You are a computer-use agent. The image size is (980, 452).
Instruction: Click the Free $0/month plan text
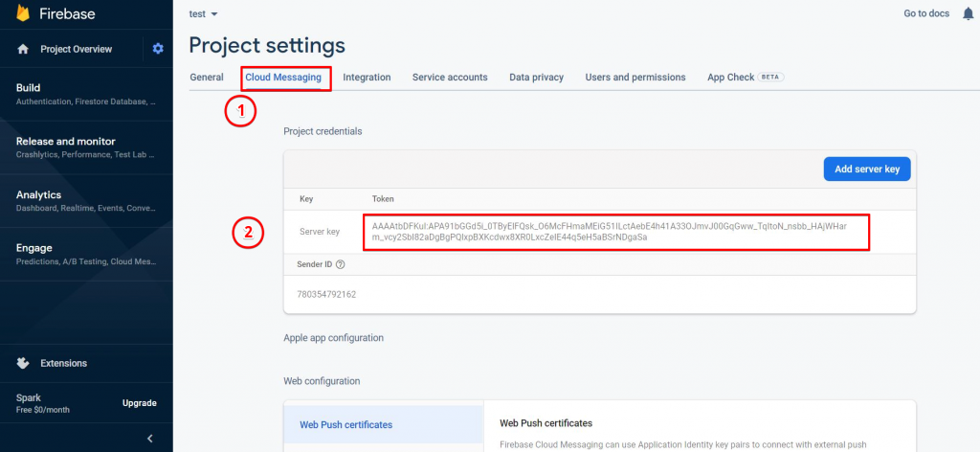tap(42, 410)
